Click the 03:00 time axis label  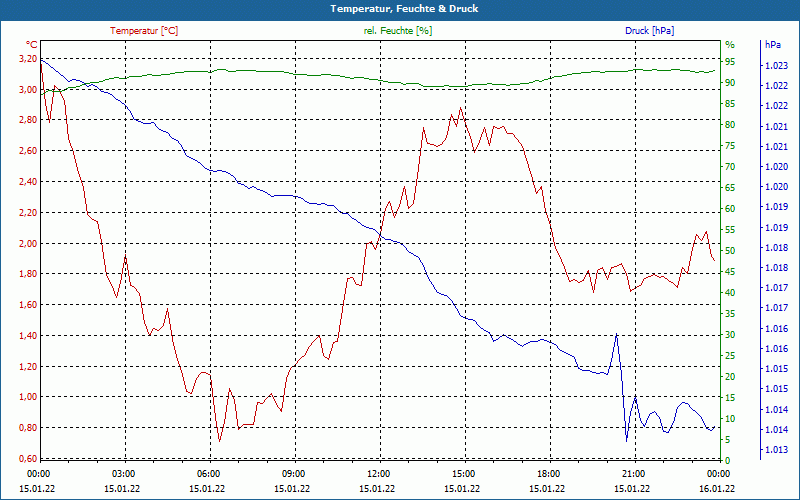click(122, 473)
